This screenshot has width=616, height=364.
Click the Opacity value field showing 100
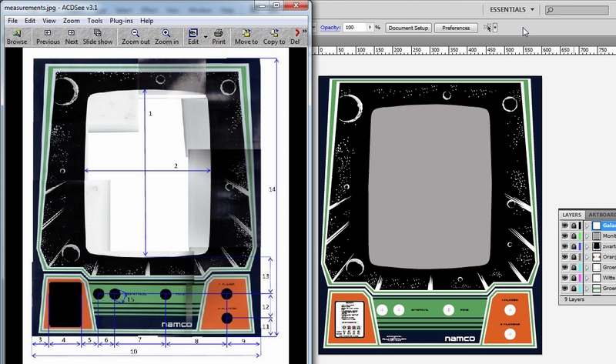(355, 28)
